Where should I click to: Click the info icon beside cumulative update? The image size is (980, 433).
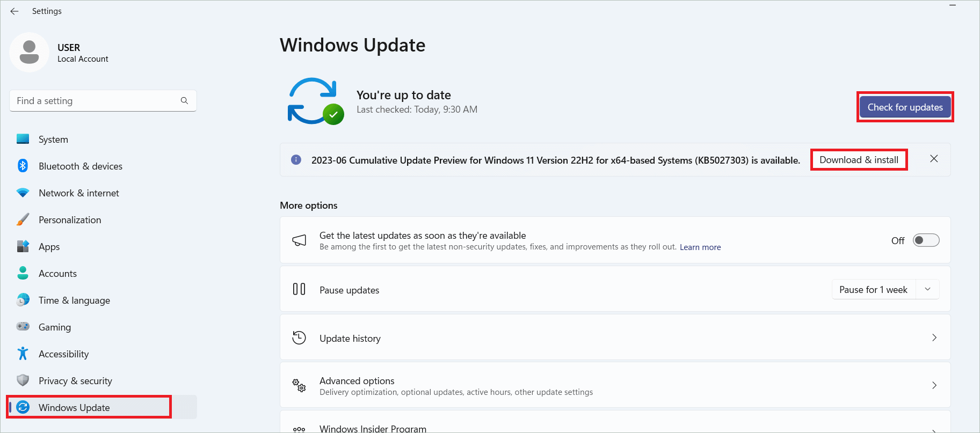coord(296,160)
